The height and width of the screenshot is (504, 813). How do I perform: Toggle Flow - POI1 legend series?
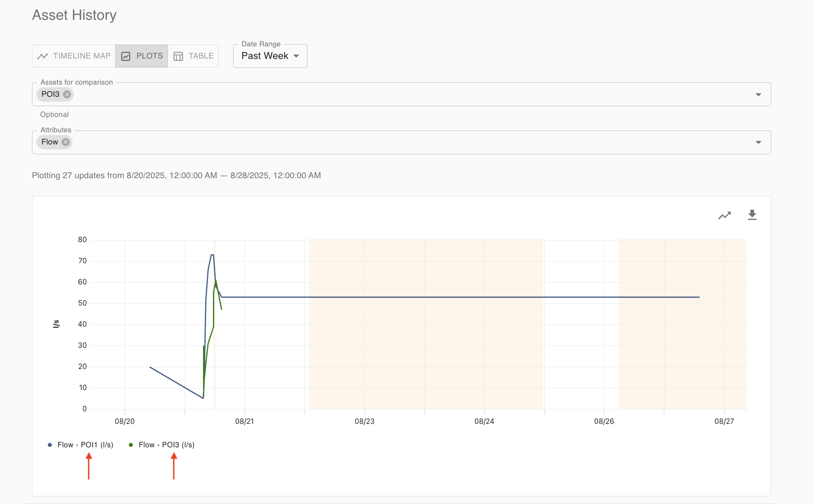click(85, 445)
